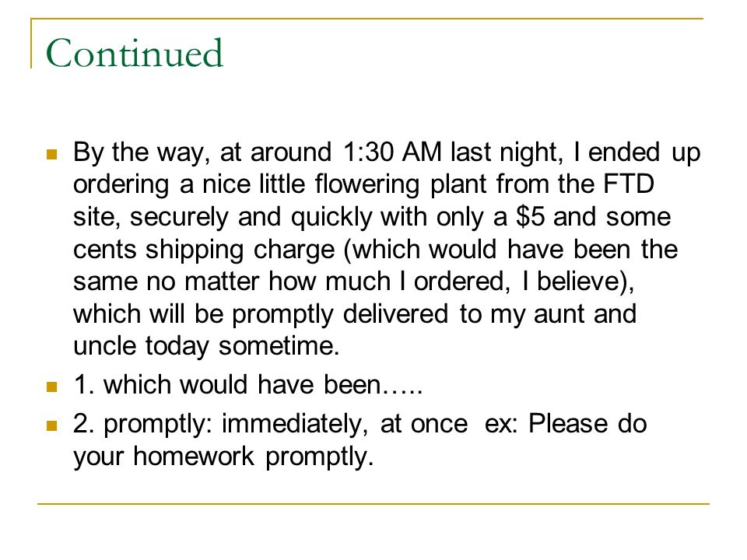Viewport: 747px width, 560px height.
Task: Click the text 'aunt and' in paragraph
Action: click(585, 313)
